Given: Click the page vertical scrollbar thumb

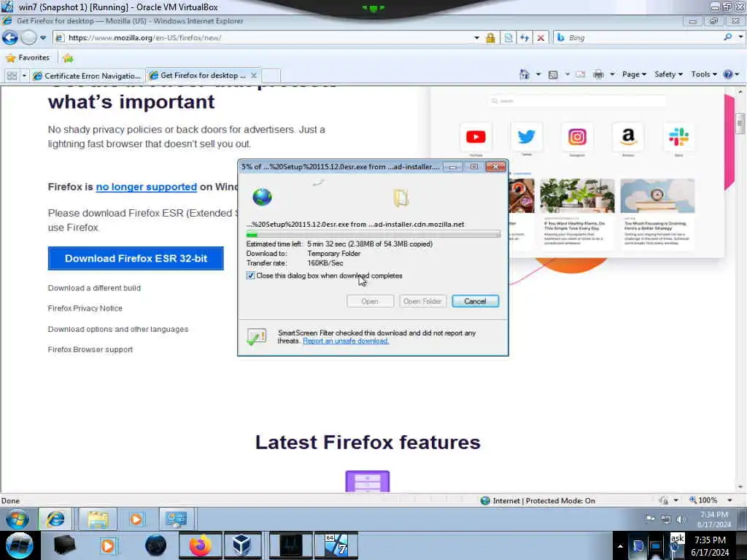Looking at the screenshot, I should coord(740,122).
